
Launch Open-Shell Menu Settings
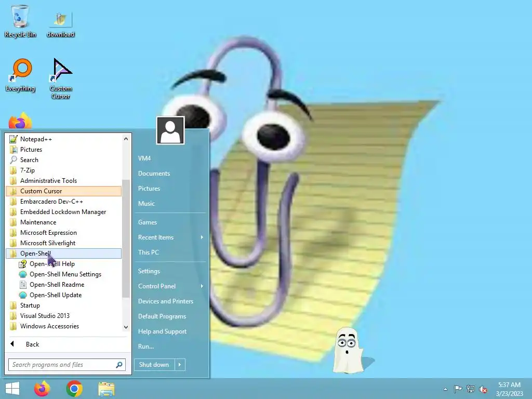(x=65, y=274)
